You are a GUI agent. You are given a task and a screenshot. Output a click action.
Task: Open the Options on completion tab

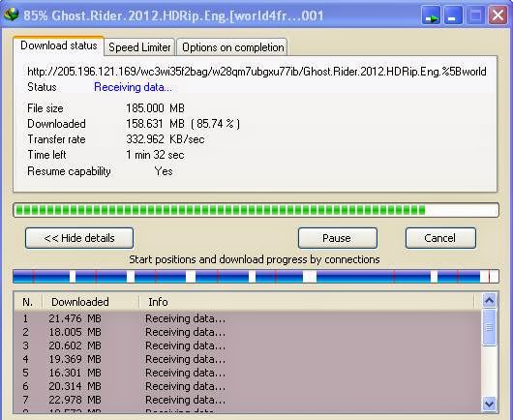232,47
